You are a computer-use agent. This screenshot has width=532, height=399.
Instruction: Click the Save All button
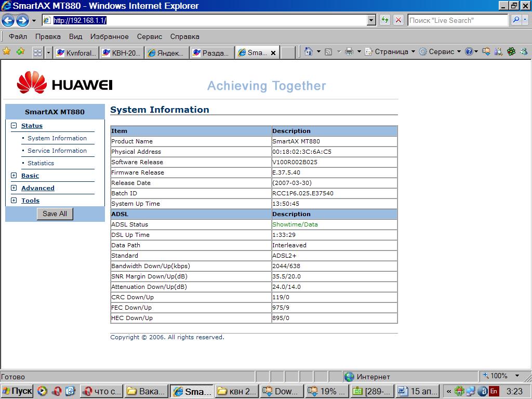point(55,214)
